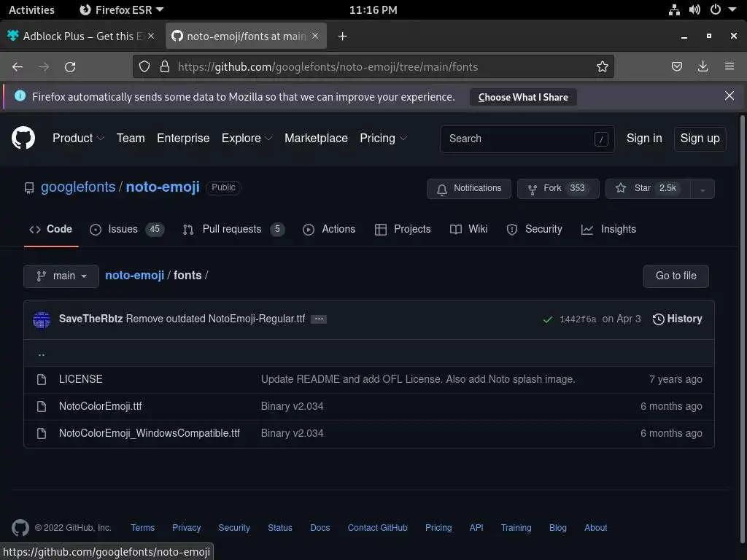747x560 pixels.
Task: Open NotoColorEmoji_WindowsCompatible.ttf
Action: click(149, 433)
